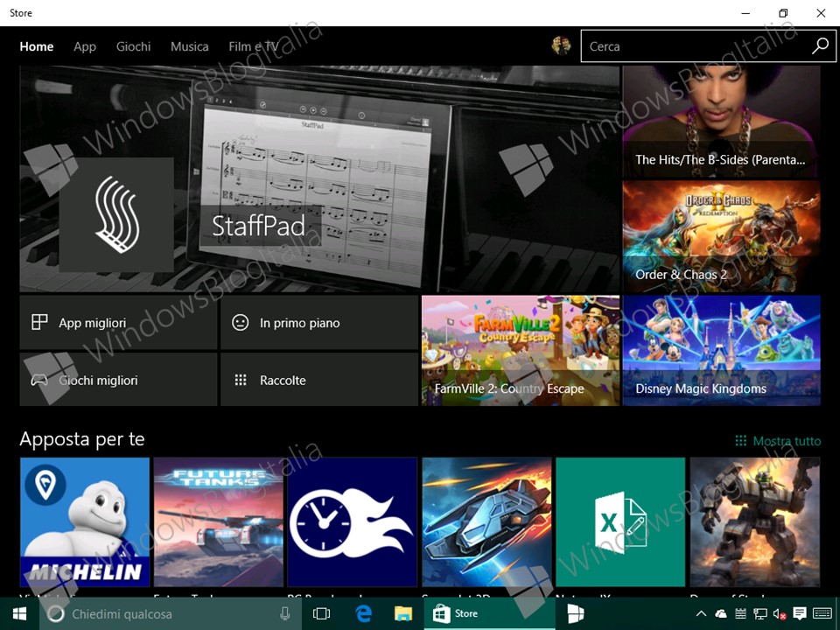
Task: Open the Action Center notifications icon
Action: pos(799,614)
